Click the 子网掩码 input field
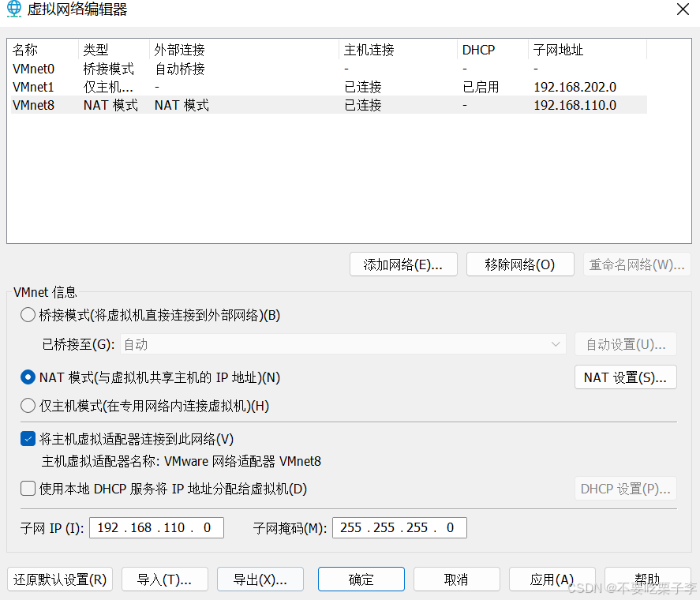The width and height of the screenshot is (700, 600). (x=399, y=527)
